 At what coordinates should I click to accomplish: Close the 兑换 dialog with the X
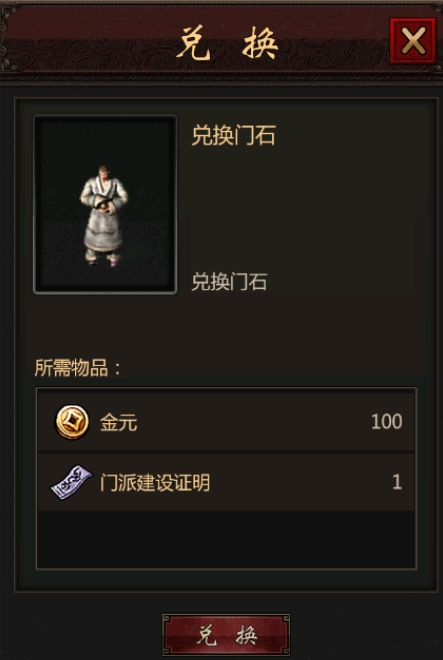point(413,41)
